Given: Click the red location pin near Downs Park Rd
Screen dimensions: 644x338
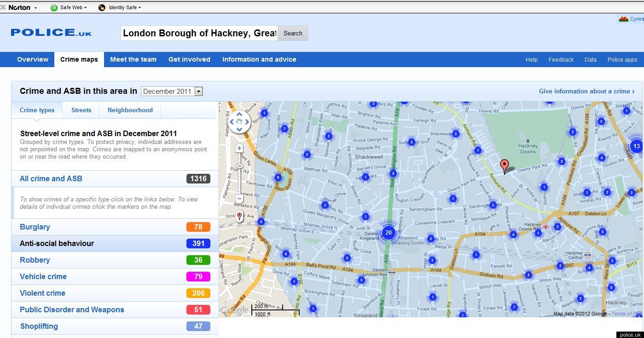Looking at the screenshot, I should click(x=505, y=167).
